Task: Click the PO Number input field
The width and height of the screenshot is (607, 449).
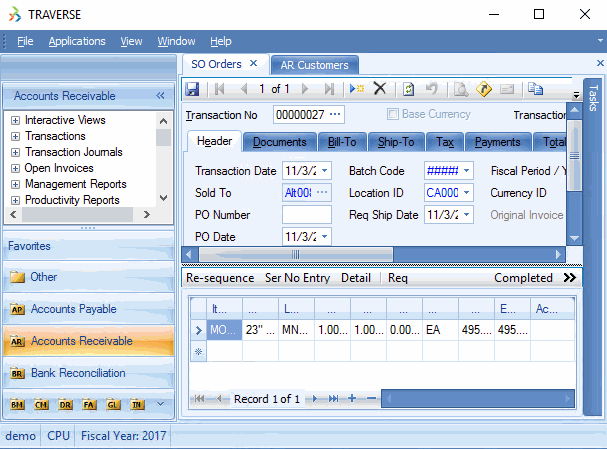Action: tap(306, 215)
